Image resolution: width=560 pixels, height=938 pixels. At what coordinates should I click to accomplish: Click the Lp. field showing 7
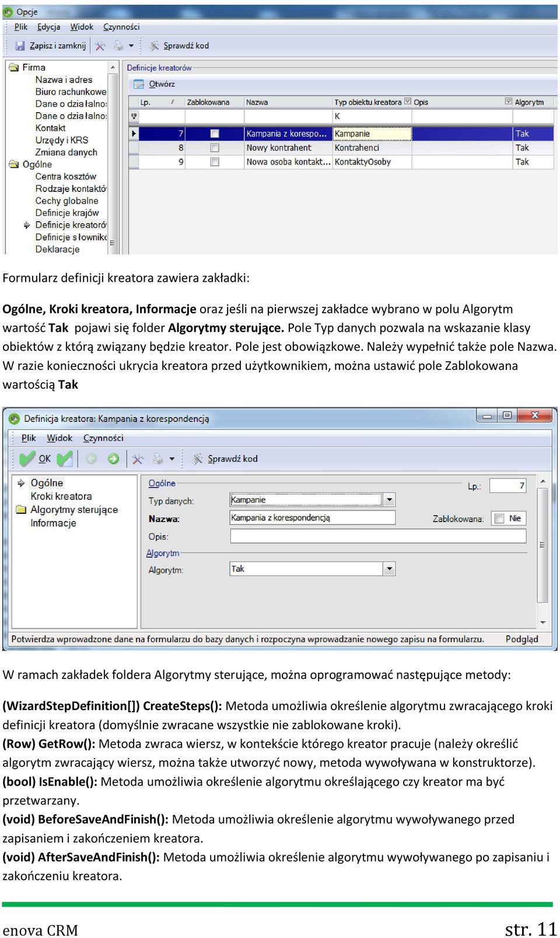508,485
